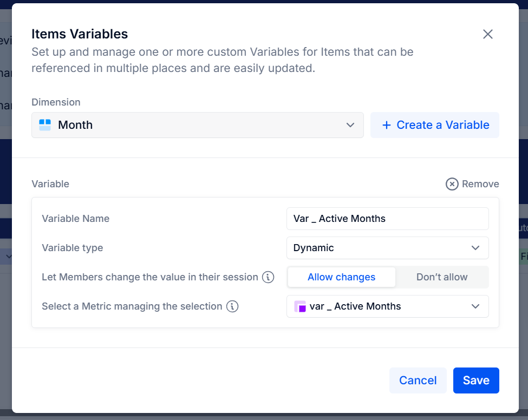Expand the Variable type Dynamic dropdown
Screen dimensions: 528x420
[388, 248]
